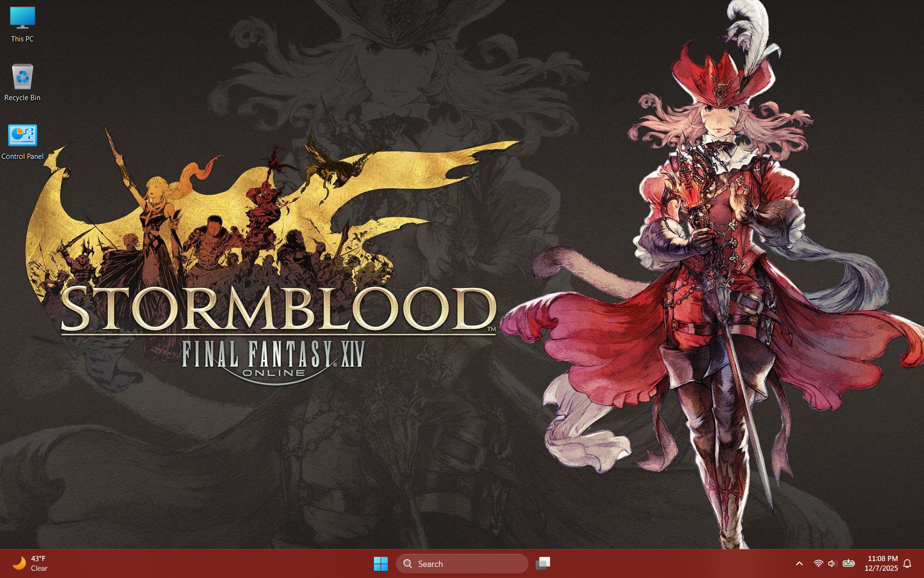
Task: Open the Recycle Bin
Action: (22, 77)
